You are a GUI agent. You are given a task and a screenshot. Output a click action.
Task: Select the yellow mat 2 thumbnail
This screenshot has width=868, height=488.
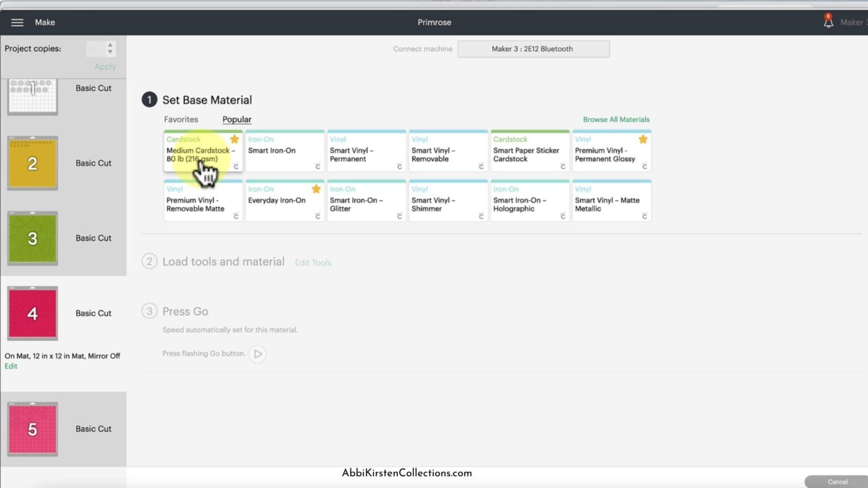(x=32, y=163)
